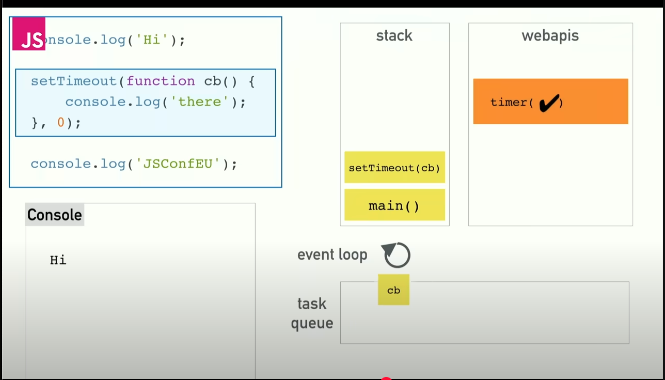Click the webapis panel heading
665x380 pixels.
550,36
